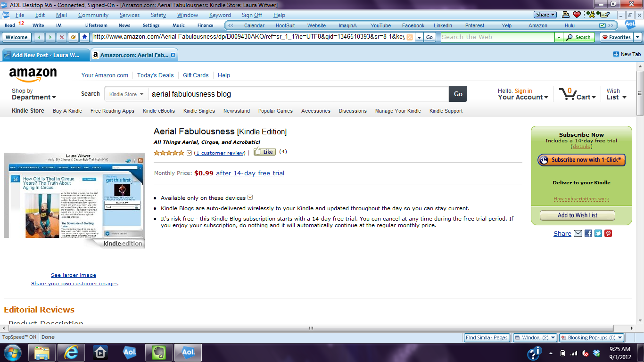Open Internet Explorer from the taskbar
This screenshot has height=362, width=644.
(x=71, y=352)
